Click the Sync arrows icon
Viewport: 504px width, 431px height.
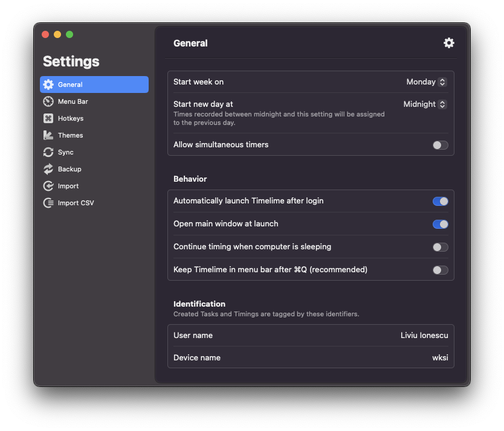(48, 152)
